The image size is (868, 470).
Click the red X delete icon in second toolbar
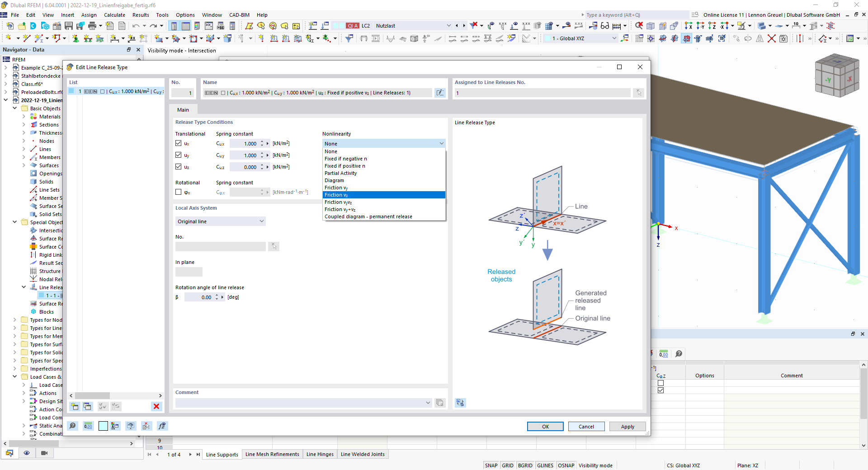[772, 38]
